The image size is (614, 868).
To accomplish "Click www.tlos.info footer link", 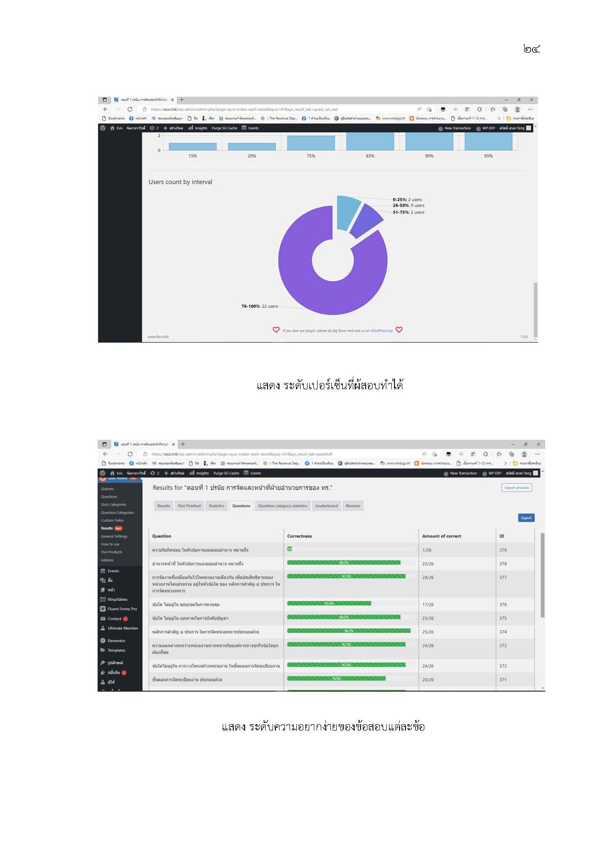I will (158, 337).
